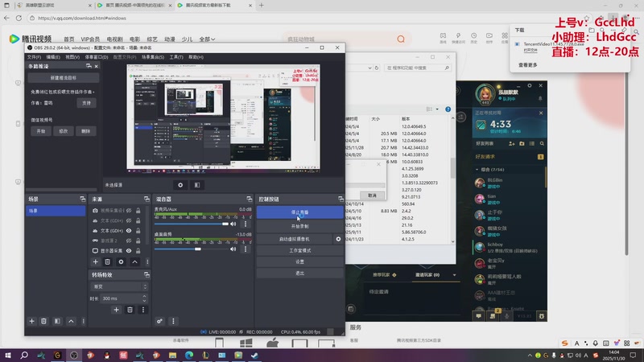644x362 pixels.
Task: Open address dropdown arrow in background list window
Action: click(369, 68)
